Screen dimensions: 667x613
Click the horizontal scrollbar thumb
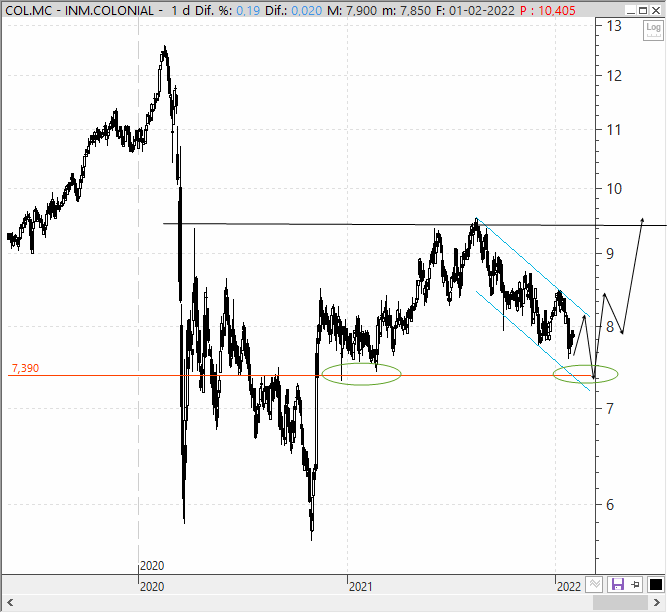pyautogui.click(x=620, y=602)
